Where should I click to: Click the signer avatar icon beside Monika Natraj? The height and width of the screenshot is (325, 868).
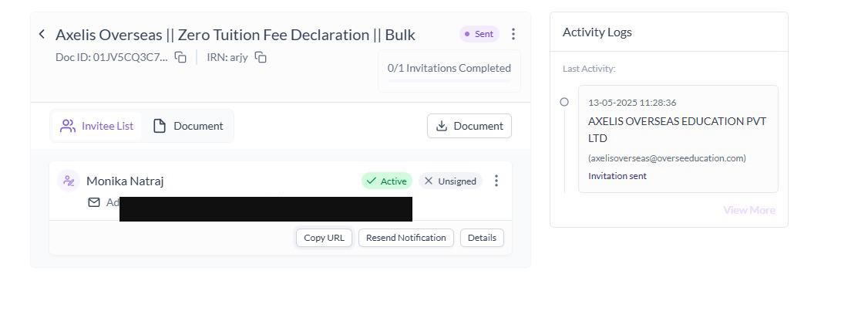click(69, 181)
